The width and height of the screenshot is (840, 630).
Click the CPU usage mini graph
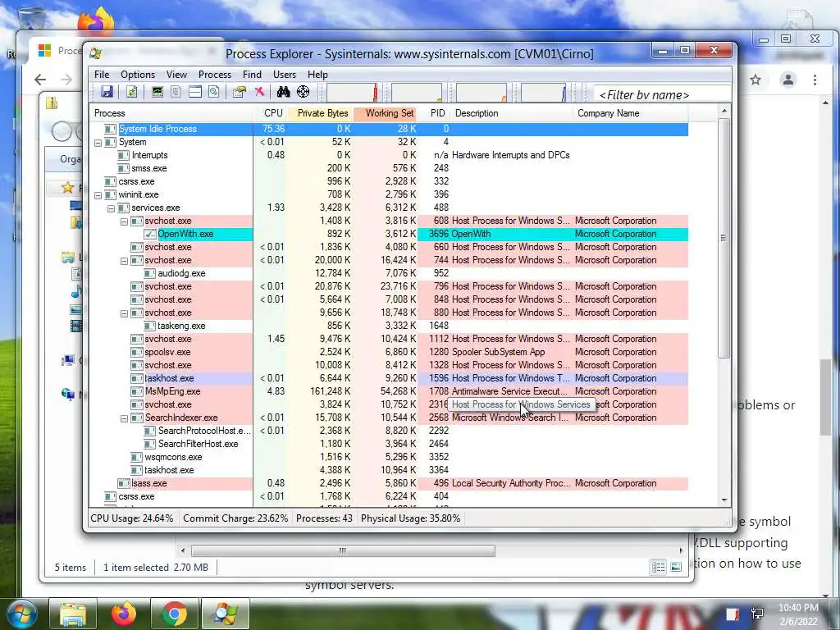(352, 92)
